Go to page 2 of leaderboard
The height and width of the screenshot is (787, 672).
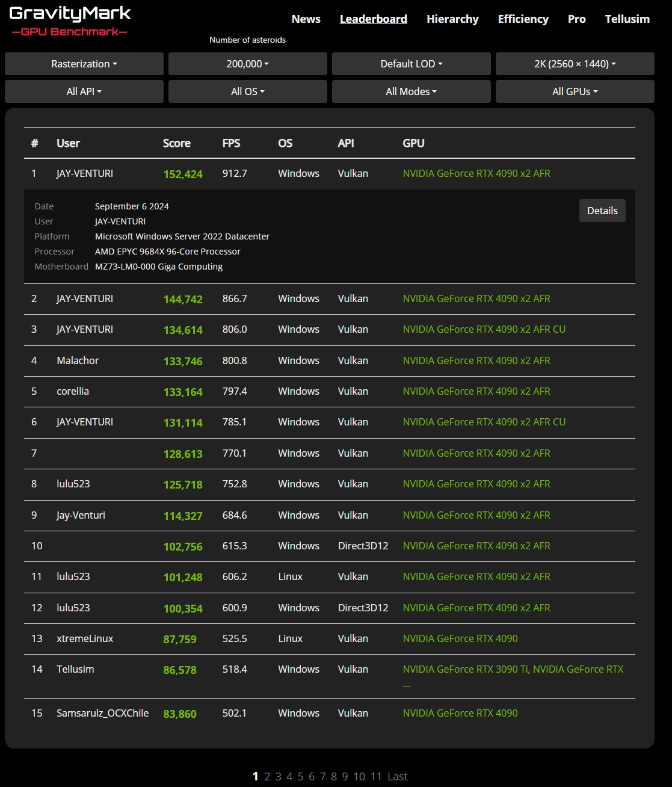point(267,777)
